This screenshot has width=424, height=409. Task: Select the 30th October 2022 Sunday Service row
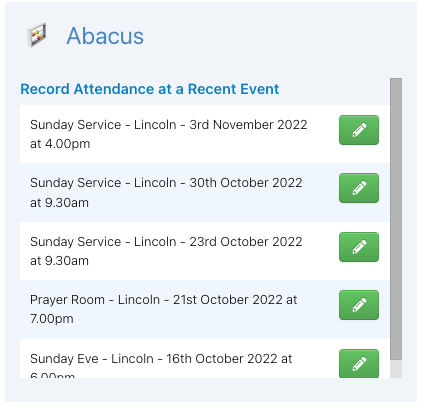pos(205,193)
